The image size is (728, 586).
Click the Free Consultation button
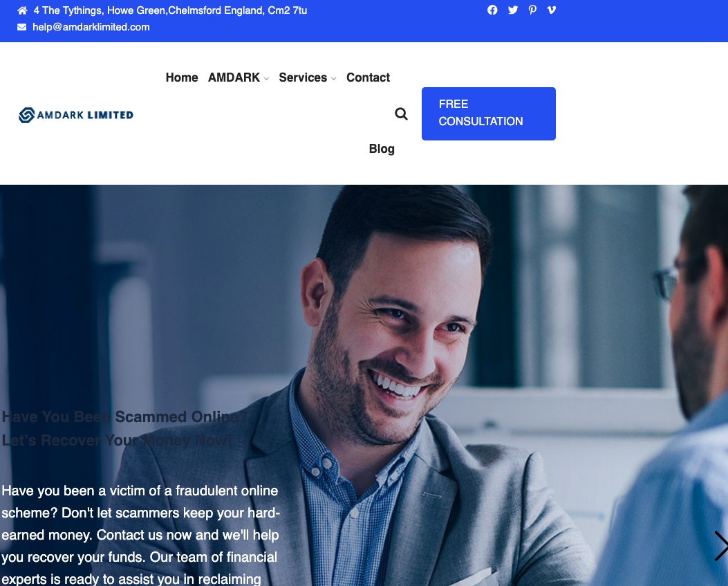coord(488,114)
